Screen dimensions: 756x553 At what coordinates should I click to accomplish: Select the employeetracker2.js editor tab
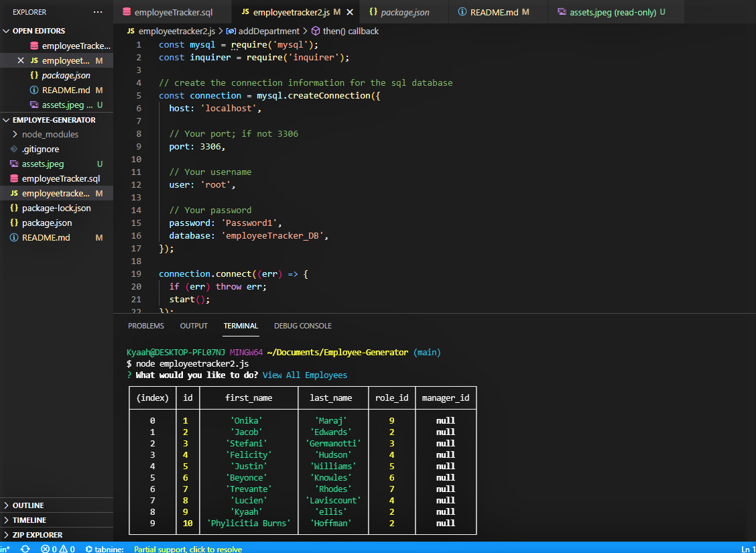[295, 12]
